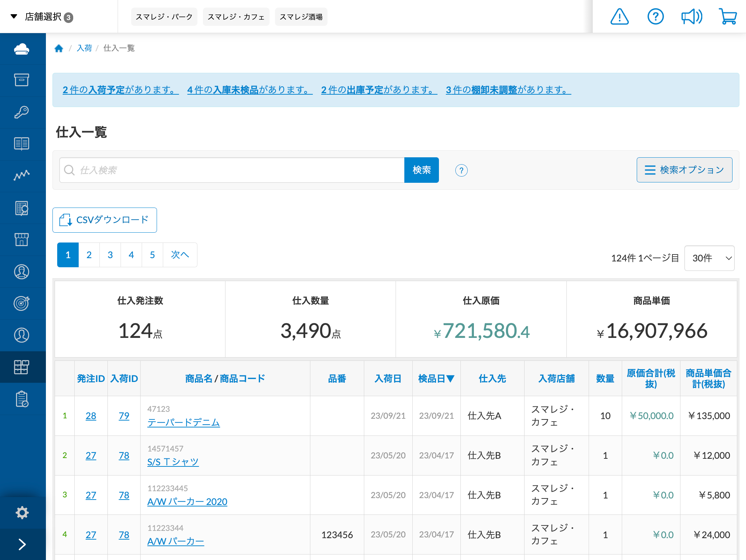
Task: Open the shopping cart in the top bar
Action: click(x=728, y=16)
